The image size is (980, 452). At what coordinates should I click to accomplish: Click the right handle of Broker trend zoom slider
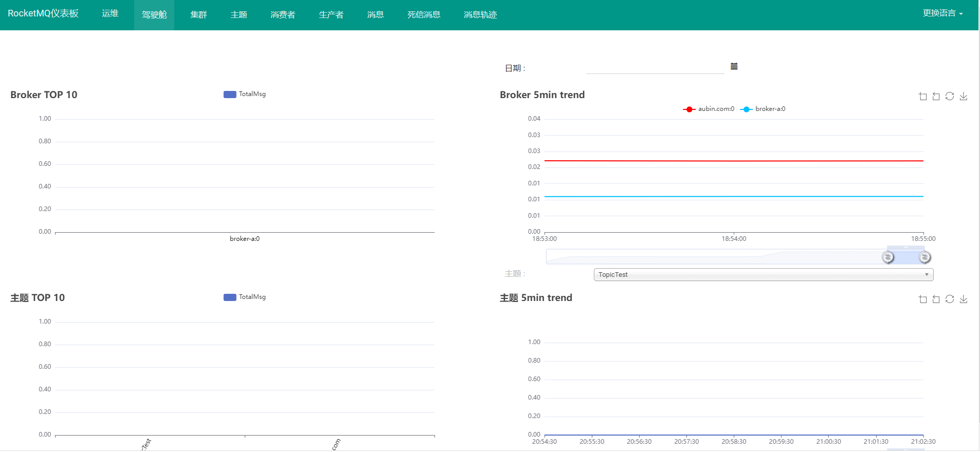(x=924, y=257)
